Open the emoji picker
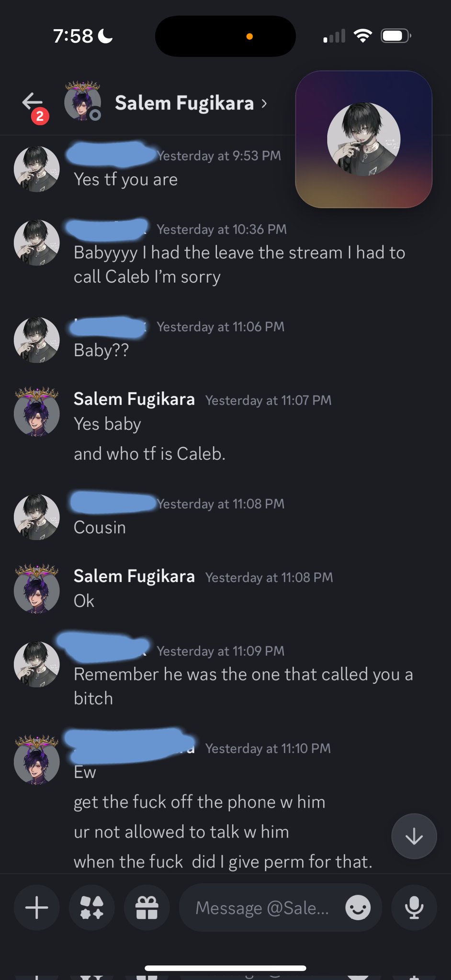 click(x=358, y=908)
